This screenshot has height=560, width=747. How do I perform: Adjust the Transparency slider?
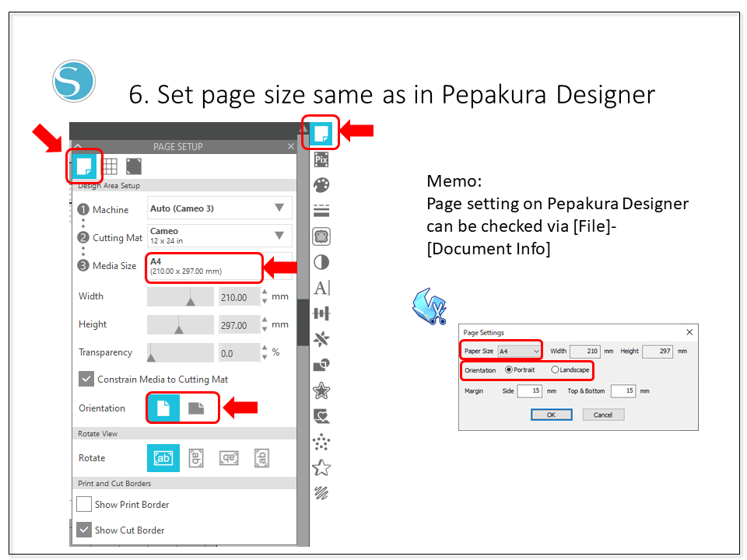(180, 352)
